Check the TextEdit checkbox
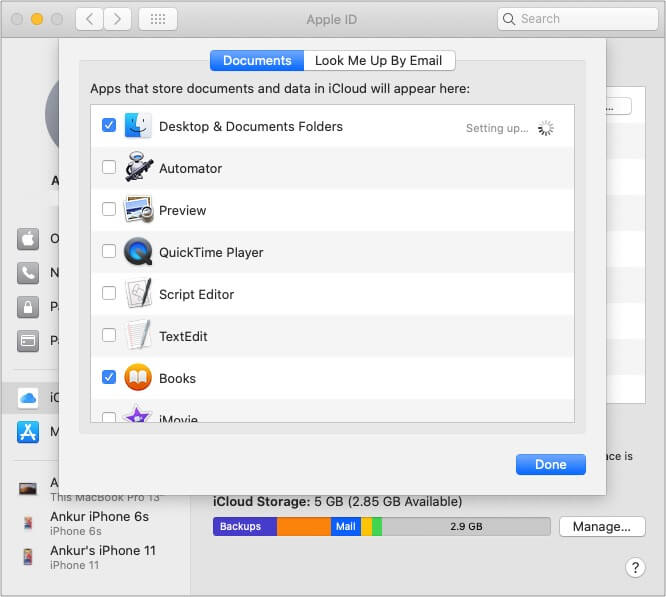The width and height of the screenshot is (666, 597). 109,335
